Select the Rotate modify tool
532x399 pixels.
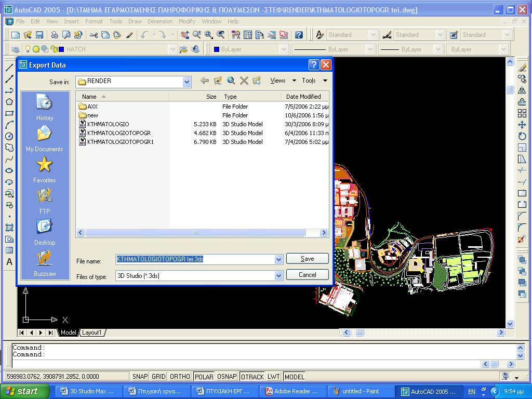point(522,137)
